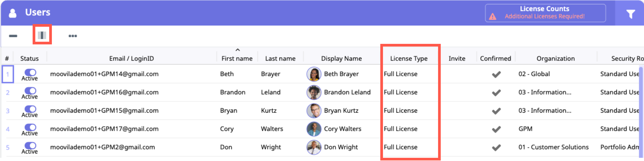This screenshot has height=161, width=644.
Task: Toggle Active status for Beth Brayer
Action: 30,72
